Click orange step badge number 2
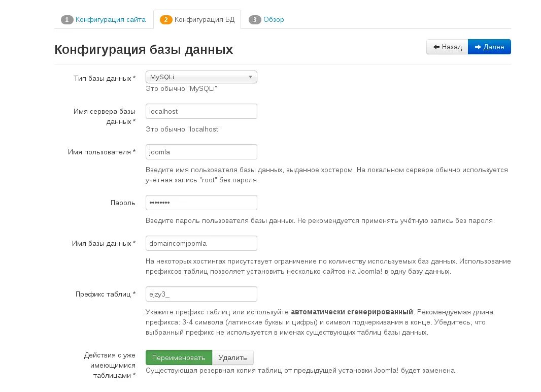Image resolution: width=541 pixels, height=392 pixels. [166, 20]
